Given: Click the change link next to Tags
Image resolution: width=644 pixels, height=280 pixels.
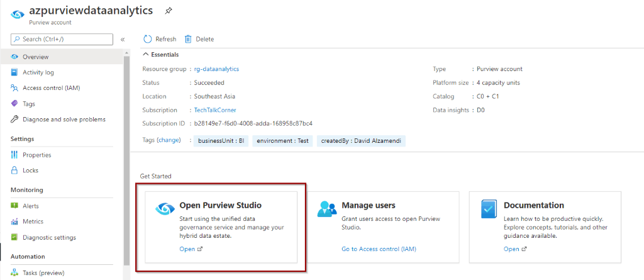Looking at the screenshot, I should click(x=169, y=140).
